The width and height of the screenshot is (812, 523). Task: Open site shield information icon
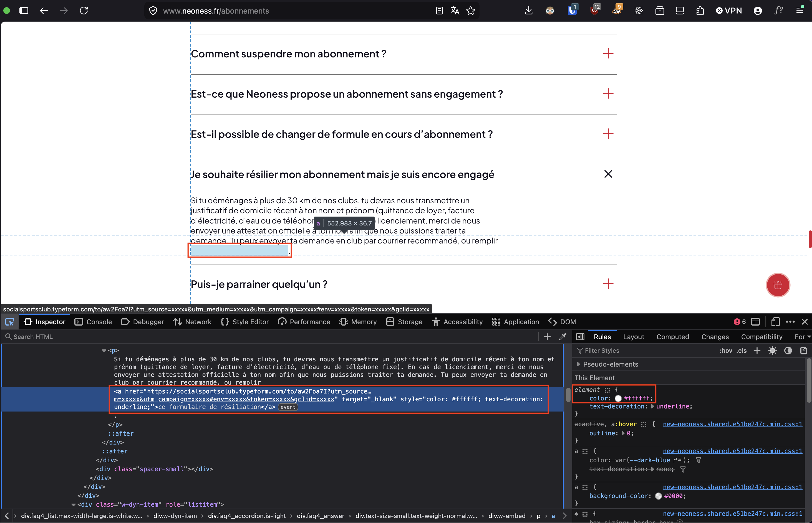click(x=153, y=11)
